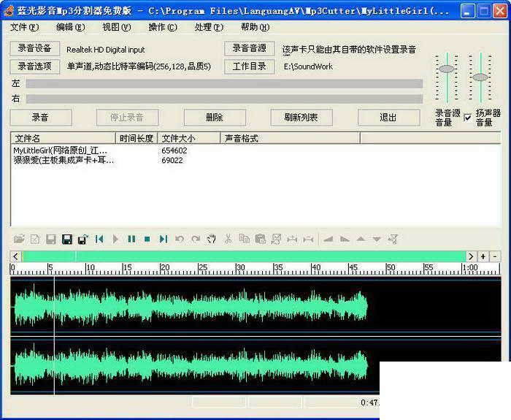Screen dimensions: 511x420
Task: Jump to start with skip-back icon
Action: (99, 240)
